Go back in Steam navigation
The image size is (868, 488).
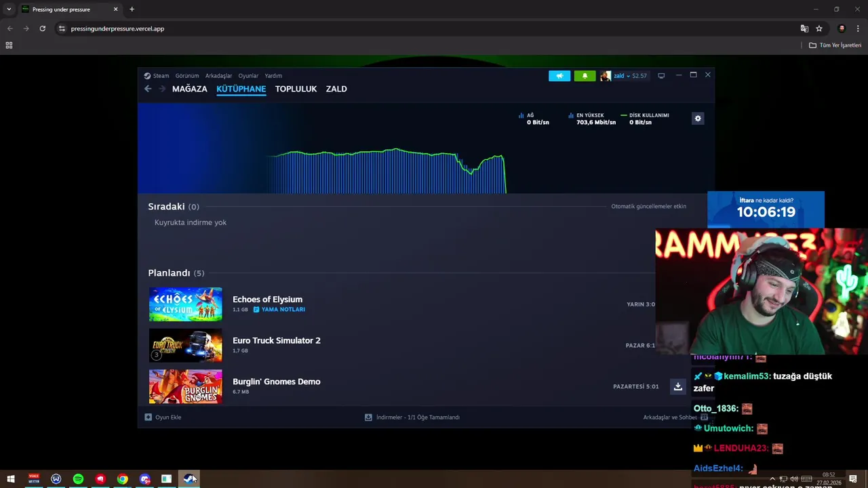coord(148,89)
